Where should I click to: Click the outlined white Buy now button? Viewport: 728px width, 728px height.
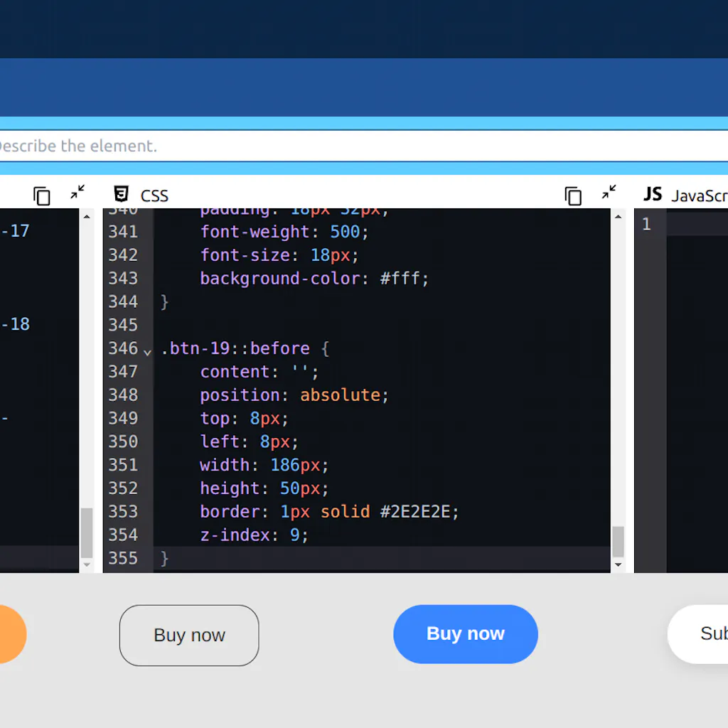[x=188, y=634]
